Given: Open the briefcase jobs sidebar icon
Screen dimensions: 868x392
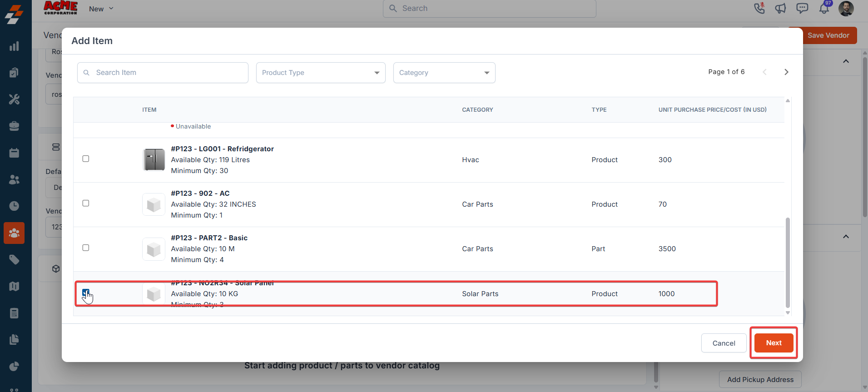Looking at the screenshot, I should click(14, 126).
